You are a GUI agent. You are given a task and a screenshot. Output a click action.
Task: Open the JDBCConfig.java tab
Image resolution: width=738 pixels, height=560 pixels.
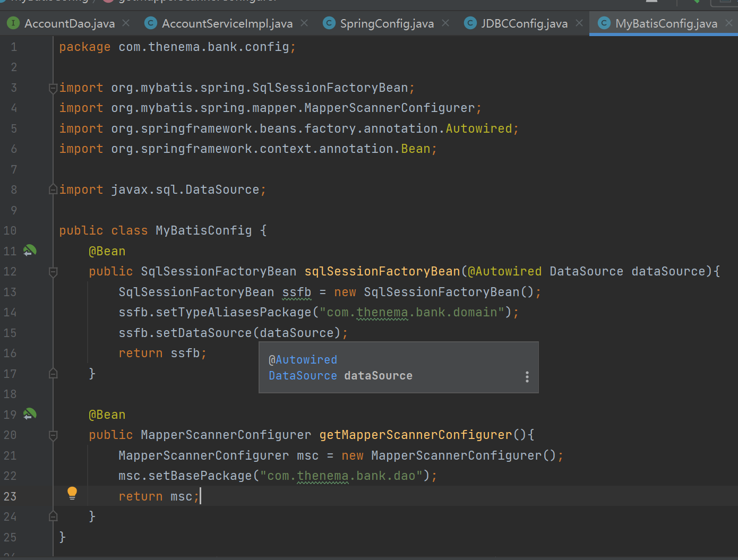pyautogui.click(x=524, y=23)
